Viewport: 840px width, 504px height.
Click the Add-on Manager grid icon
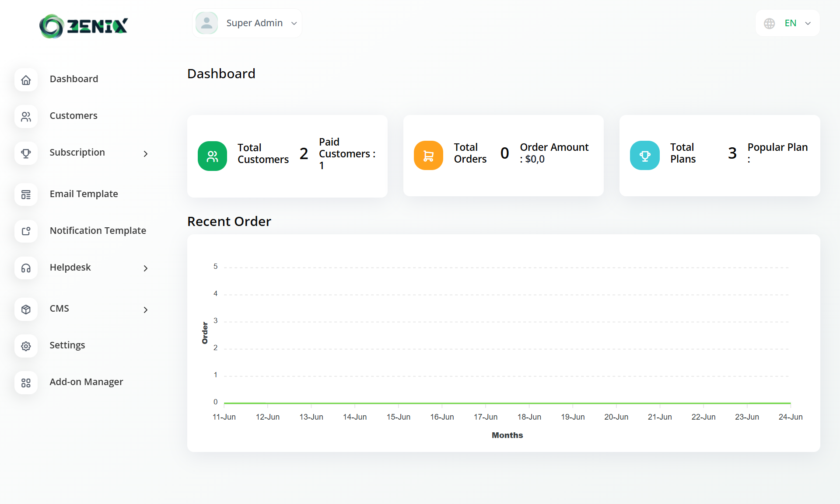[26, 383]
